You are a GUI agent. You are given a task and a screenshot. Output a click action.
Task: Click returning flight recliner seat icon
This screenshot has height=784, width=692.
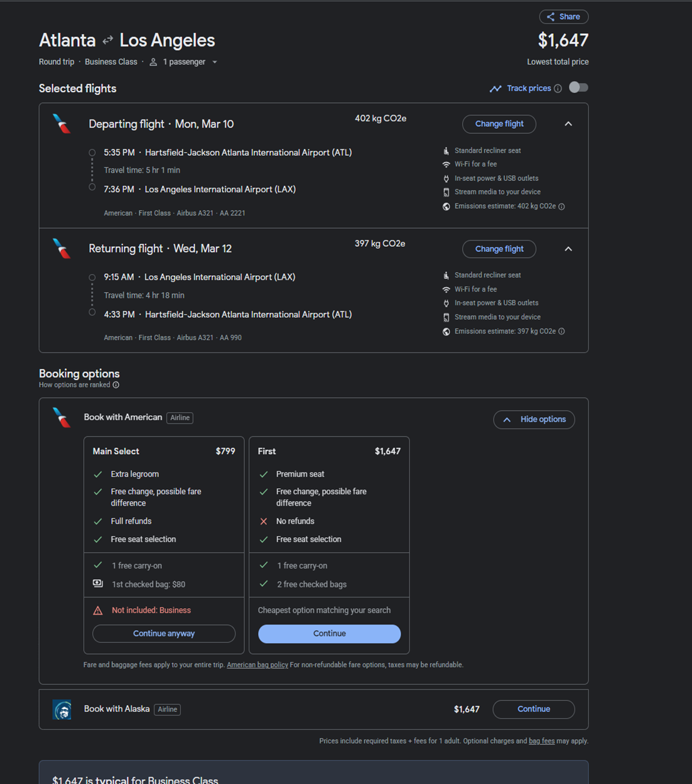click(x=446, y=275)
